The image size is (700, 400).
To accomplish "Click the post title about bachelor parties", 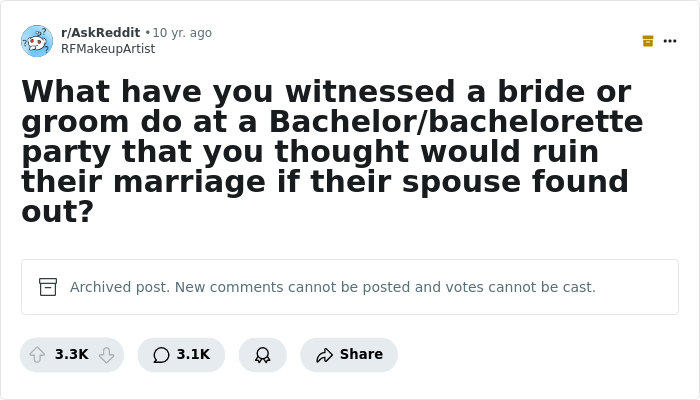I will click(x=330, y=150).
